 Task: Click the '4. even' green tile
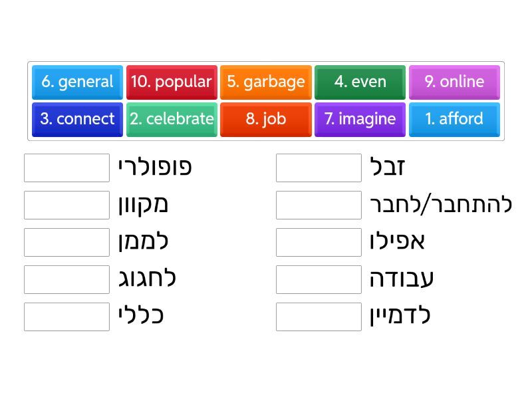pos(360,82)
